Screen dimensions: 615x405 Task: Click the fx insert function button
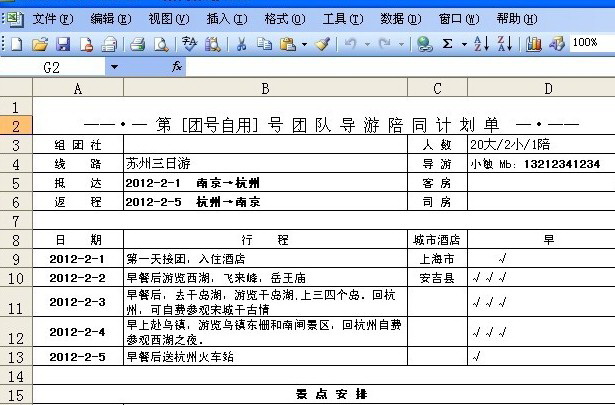[x=177, y=67]
